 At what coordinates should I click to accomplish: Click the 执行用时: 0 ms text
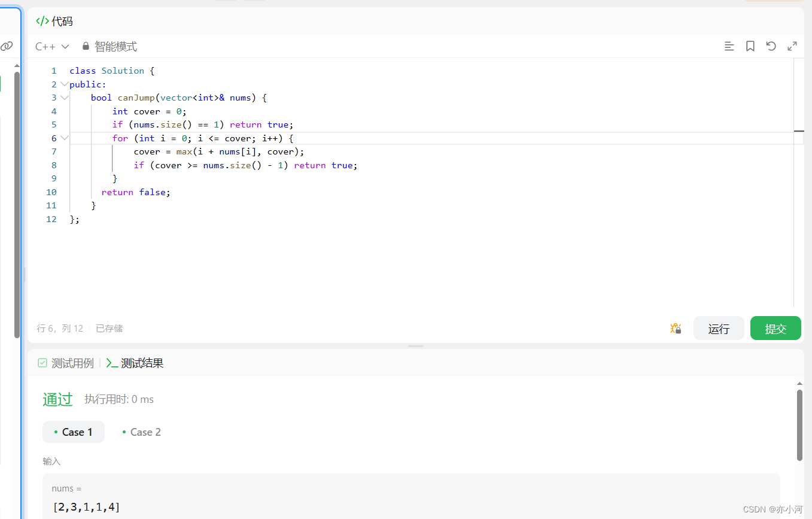(x=119, y=399)
